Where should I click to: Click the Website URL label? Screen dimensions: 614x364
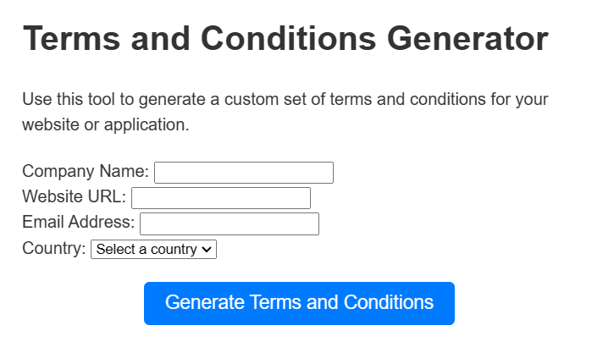point(74,197)
